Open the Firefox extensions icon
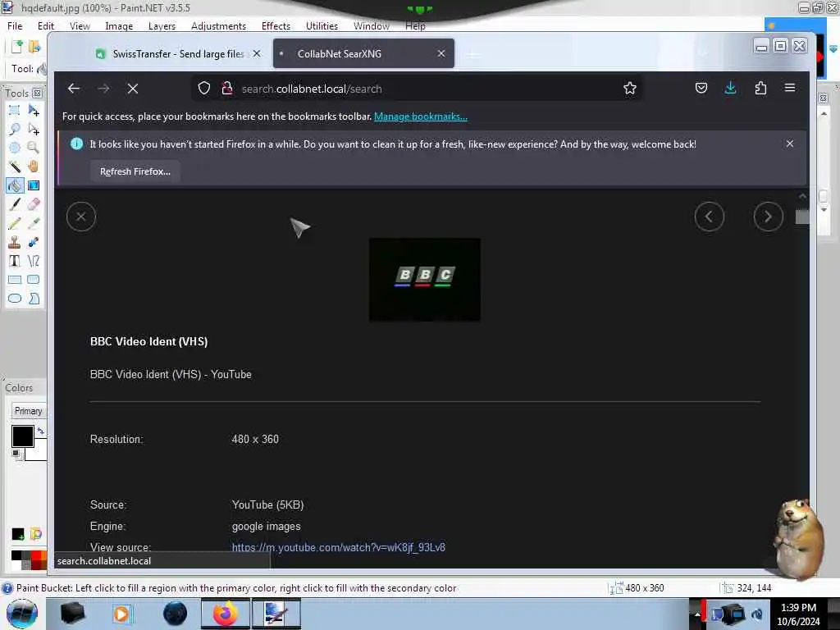840x630 pixels. 760,88
